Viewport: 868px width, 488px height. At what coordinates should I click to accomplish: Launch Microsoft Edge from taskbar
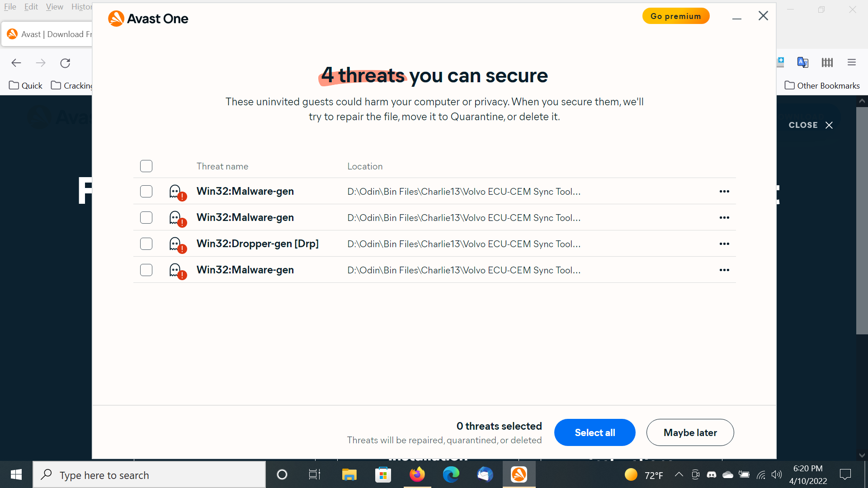(451, 474)
